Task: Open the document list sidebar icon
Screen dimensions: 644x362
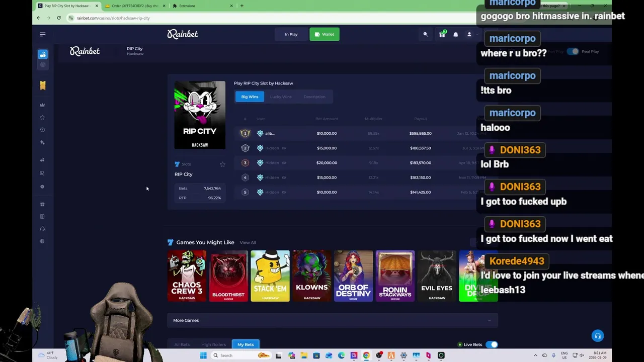Action: point(42,216)
